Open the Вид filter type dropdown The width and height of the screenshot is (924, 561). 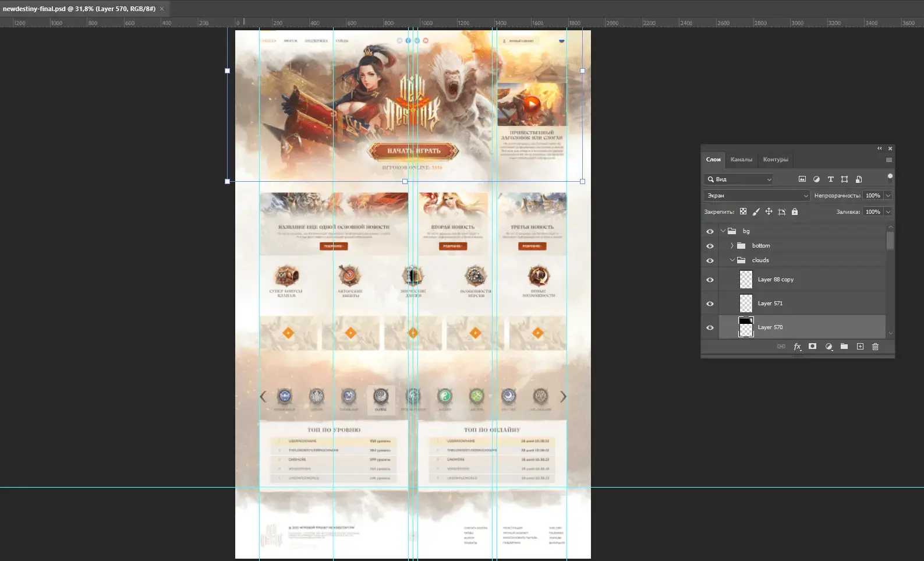pyautogui.click(x=738, y=179)
